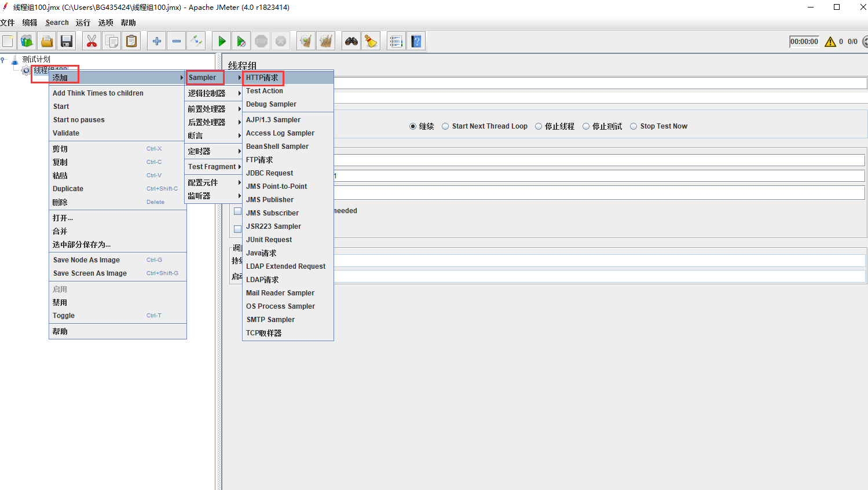Clear results with the broom icon
The height and width of the screenshot is (490, 868).
click(x=306, y=41)
